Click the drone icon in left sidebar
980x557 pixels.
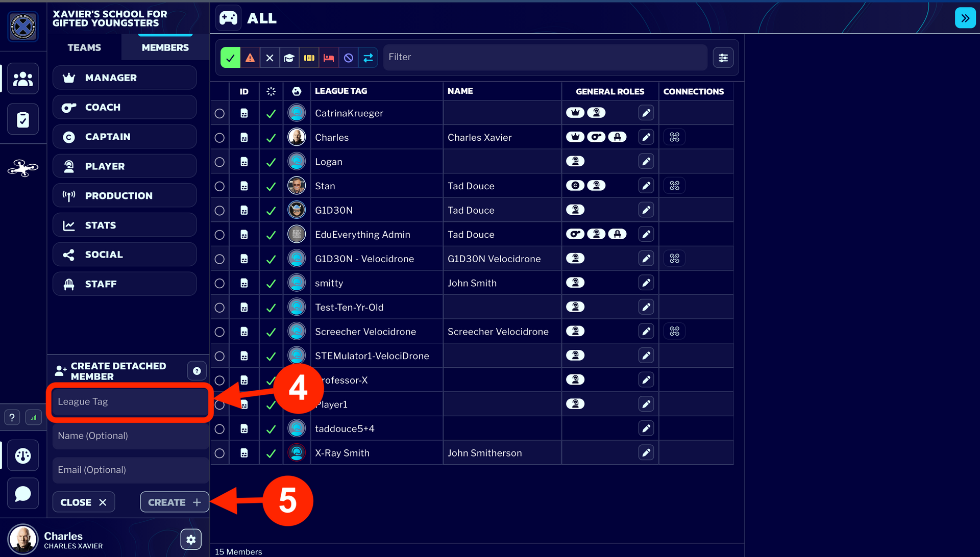(23, 168)
